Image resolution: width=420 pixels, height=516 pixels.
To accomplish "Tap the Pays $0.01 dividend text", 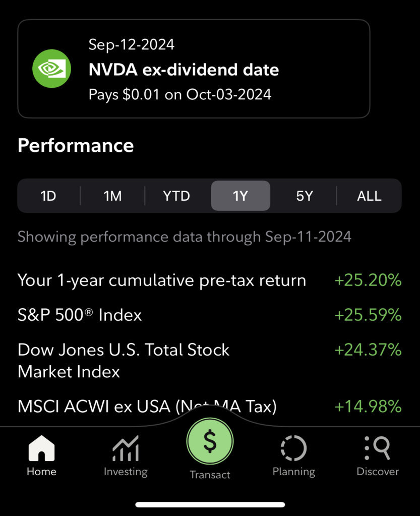I will 180,95.
